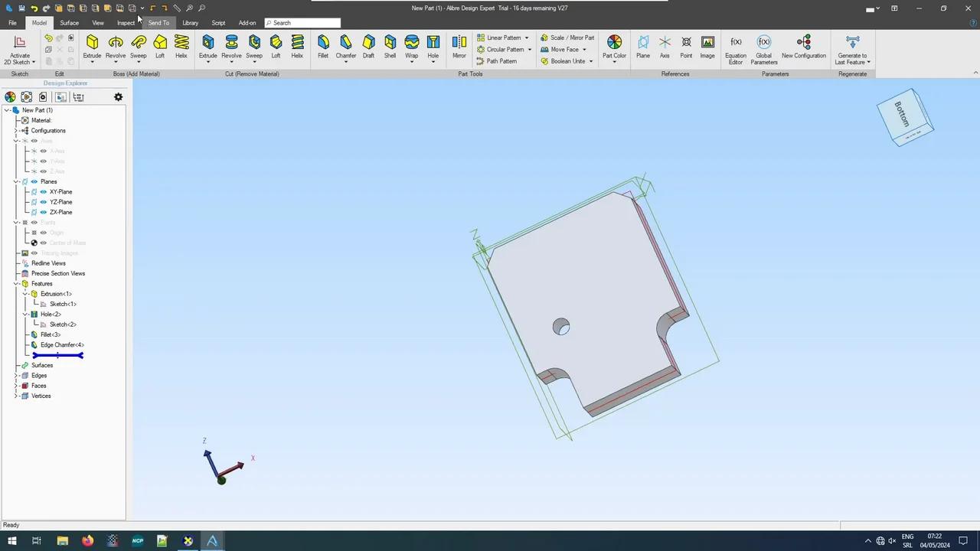The height and width of the screenshot is (551, 980).
Task: Open the Equation Editor
Action: 735,47
